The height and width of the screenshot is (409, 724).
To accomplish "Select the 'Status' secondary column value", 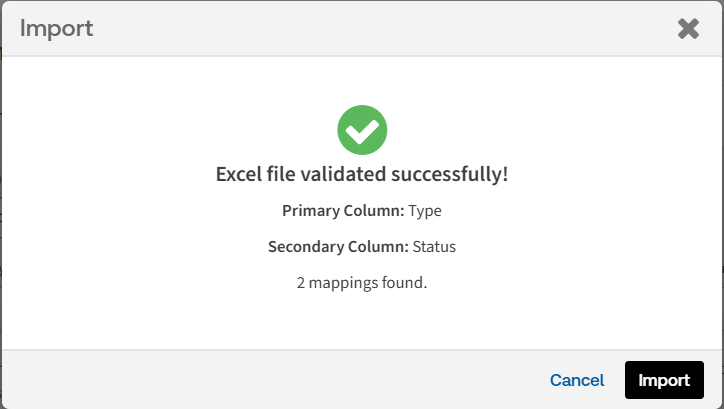I will [x=433, y=246].
